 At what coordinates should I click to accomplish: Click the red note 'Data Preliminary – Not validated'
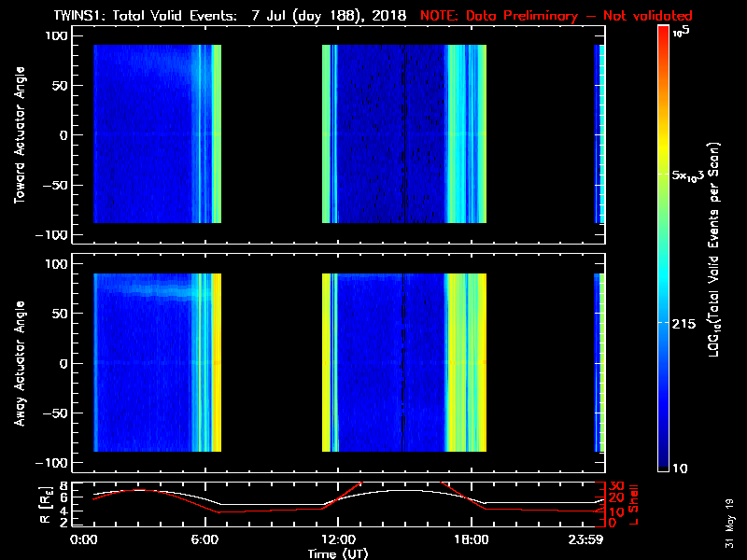point(578,16)
